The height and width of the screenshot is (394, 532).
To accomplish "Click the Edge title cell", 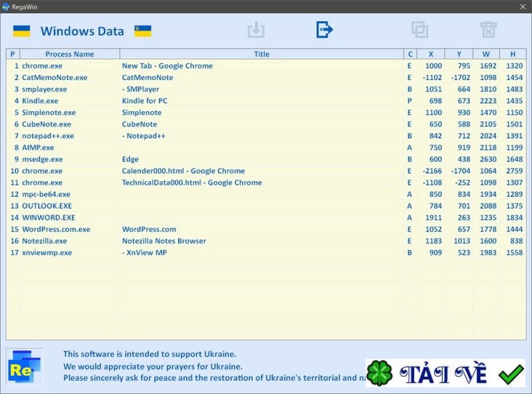I will pyautogui.click(x=130, y=159).
